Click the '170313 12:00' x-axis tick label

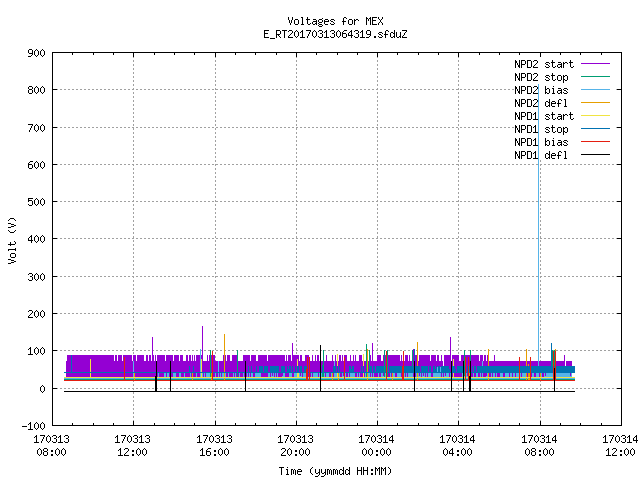[132, 446]
